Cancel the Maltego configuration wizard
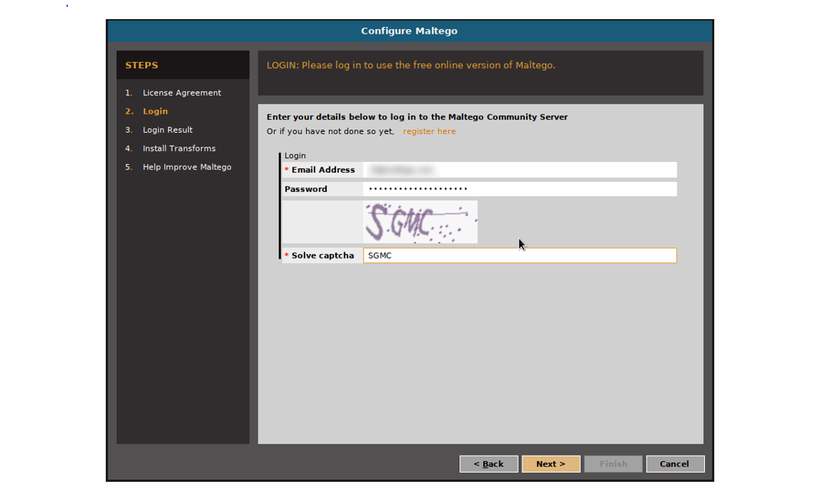830x504 pixels. click(674, 464)
